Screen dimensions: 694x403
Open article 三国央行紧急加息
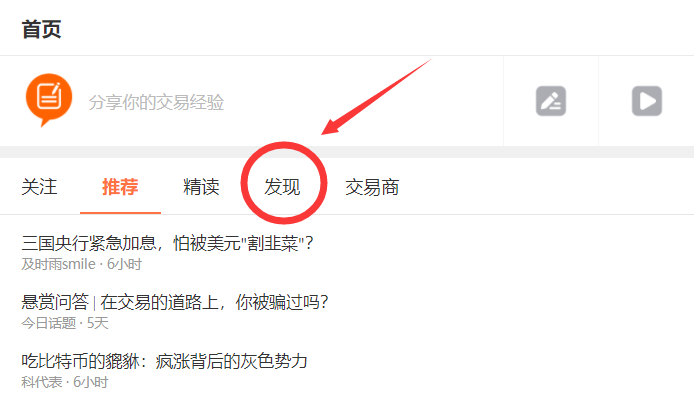[x=168, y=243]
